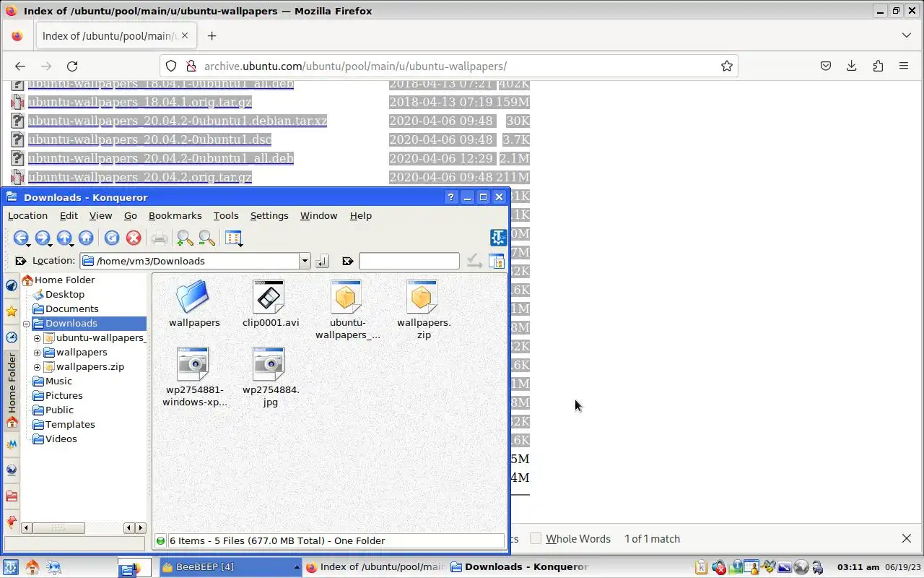Select the wallpapers.zip file icon

point(422,297)
